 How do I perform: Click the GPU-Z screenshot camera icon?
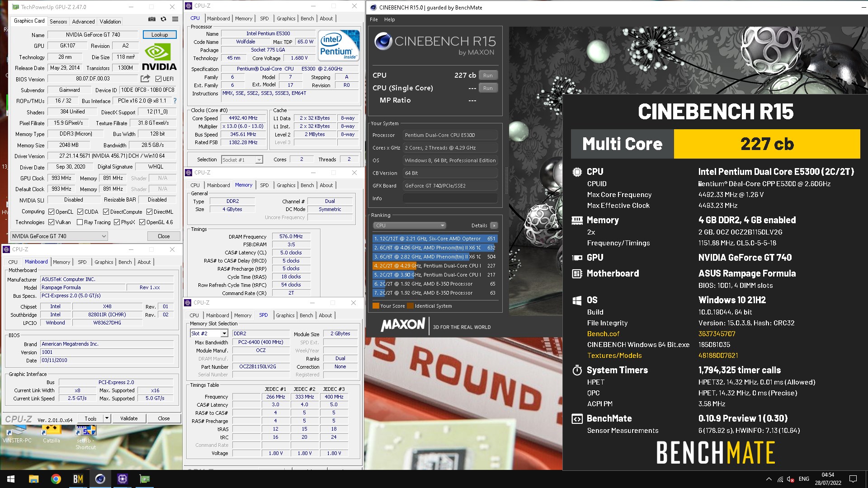[x=152, y=19]
